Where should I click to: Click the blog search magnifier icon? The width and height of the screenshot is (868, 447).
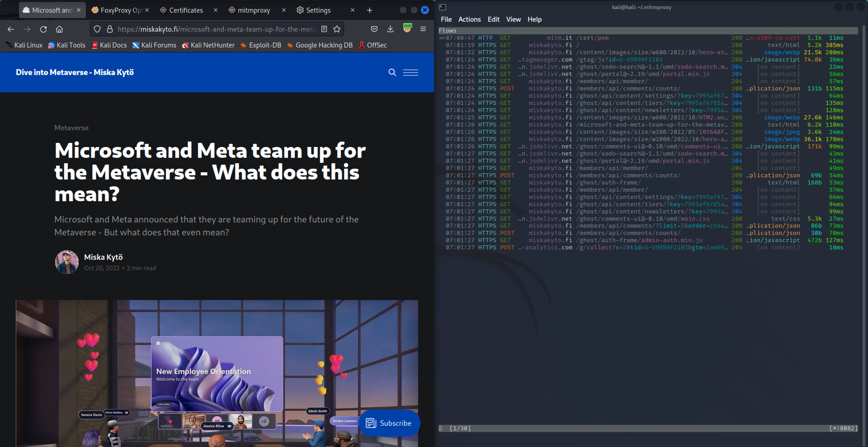click(x=392, y=73)
